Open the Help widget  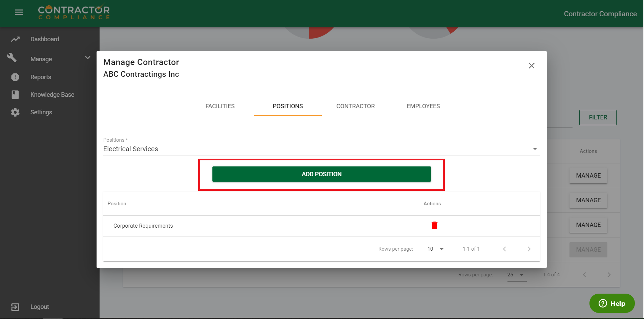click(x=612, y=303)
